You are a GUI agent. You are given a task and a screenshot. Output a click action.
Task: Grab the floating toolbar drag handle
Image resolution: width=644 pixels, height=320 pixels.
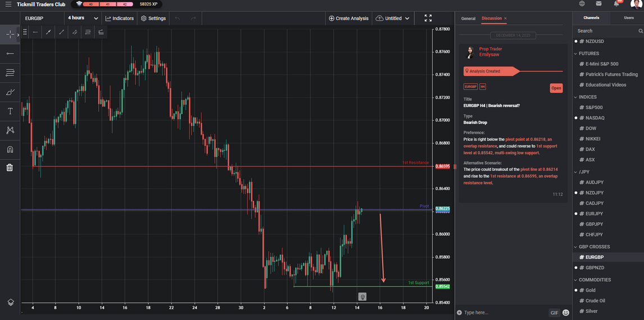(x=25, y=31)
